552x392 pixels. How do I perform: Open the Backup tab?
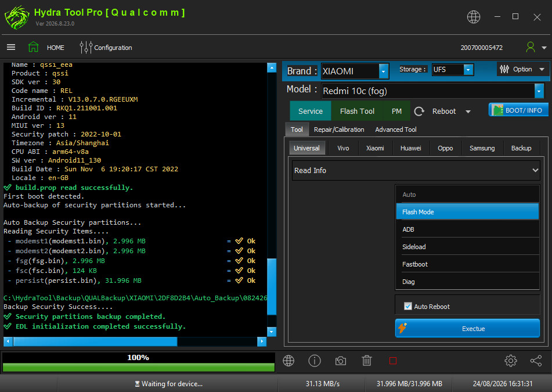tap(521, 148)
